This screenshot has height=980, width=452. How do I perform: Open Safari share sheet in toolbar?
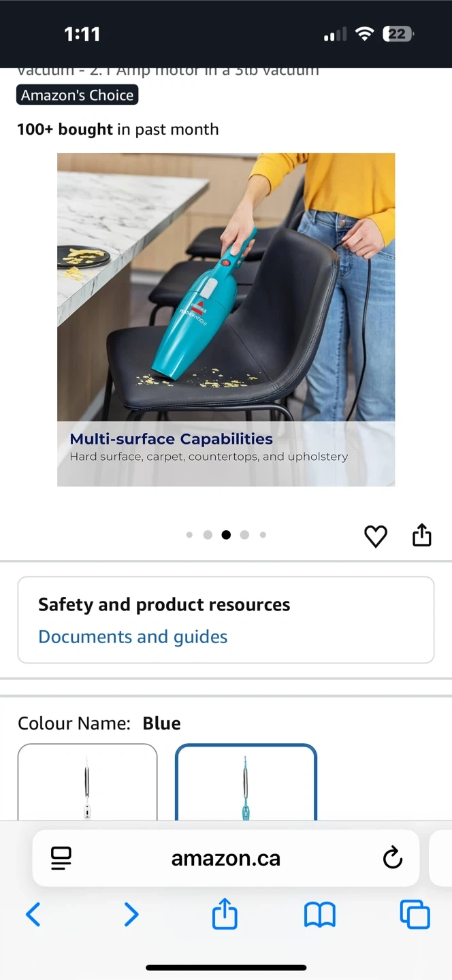pyautogui.click(x=225, y=913)
